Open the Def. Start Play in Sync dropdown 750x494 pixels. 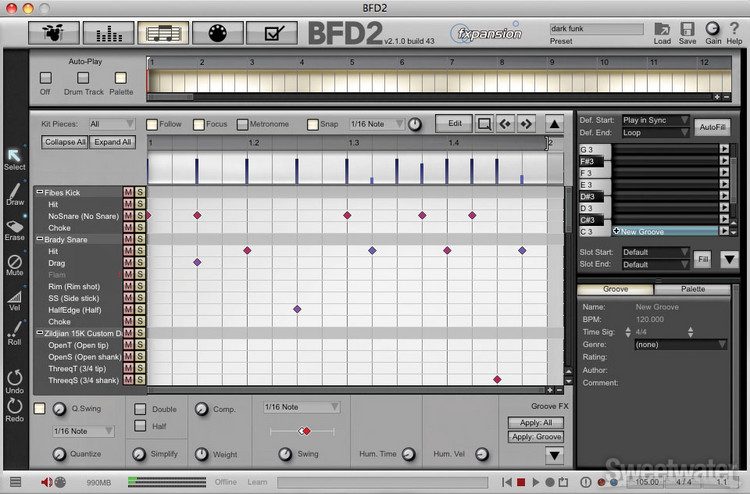(655, 120)
